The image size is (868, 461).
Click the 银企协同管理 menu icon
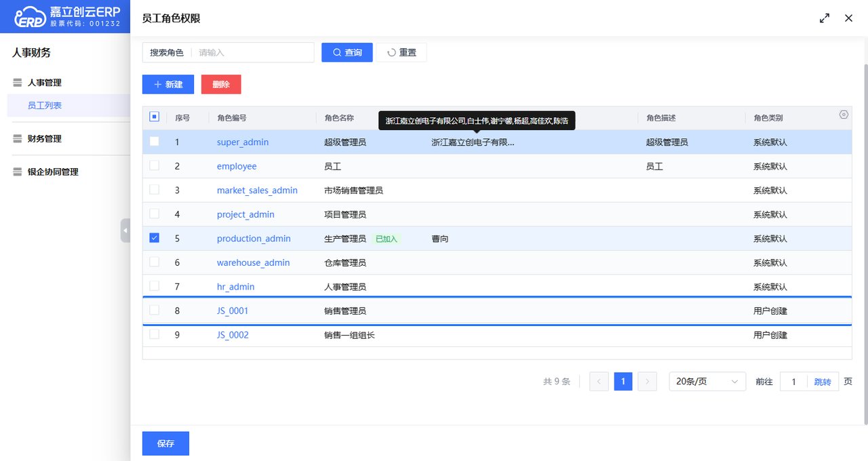click(x=18, y=172)
